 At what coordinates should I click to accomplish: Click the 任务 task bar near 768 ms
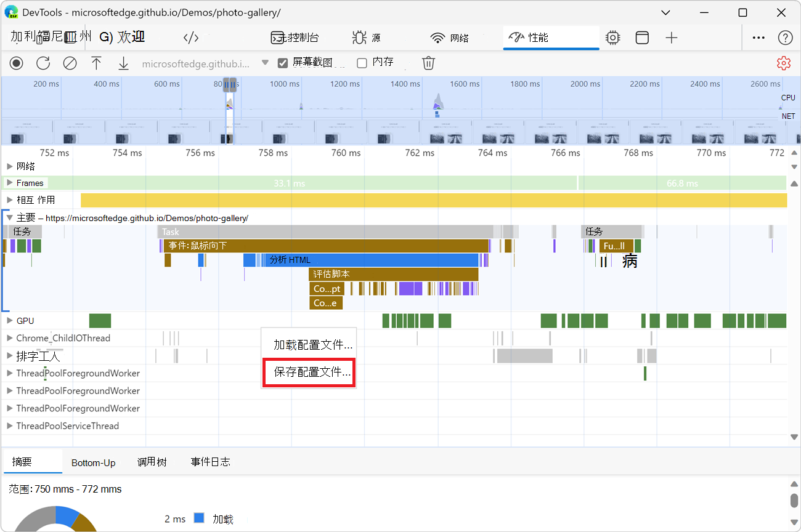pos(612,232)
